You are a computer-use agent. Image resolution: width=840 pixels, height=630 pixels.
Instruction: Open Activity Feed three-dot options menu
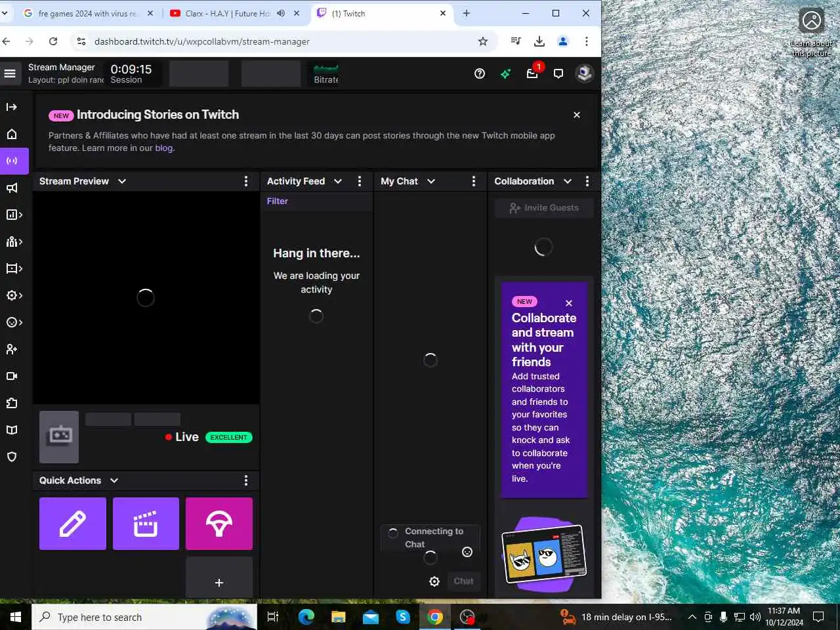360,181
